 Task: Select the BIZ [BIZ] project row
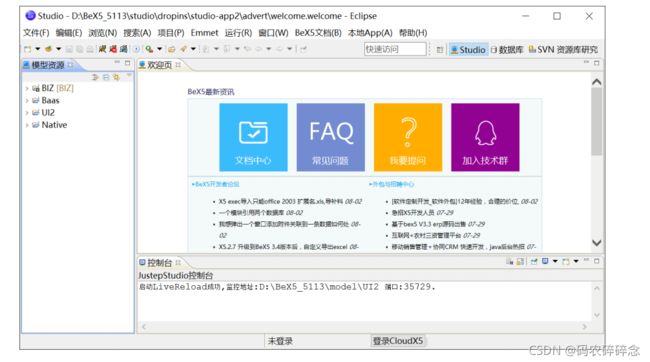click(x=53, y=88)
